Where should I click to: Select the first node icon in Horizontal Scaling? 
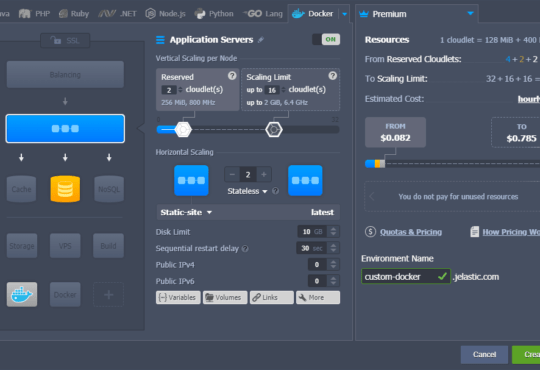pos(191,180)
